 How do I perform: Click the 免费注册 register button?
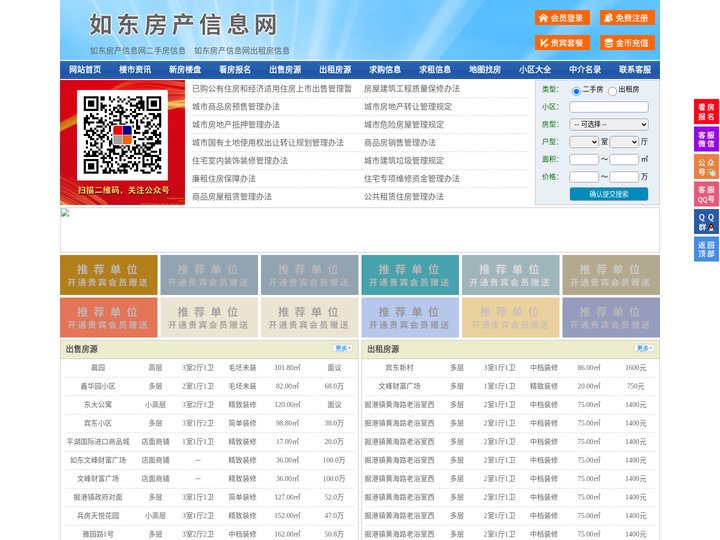click(627, 18)
